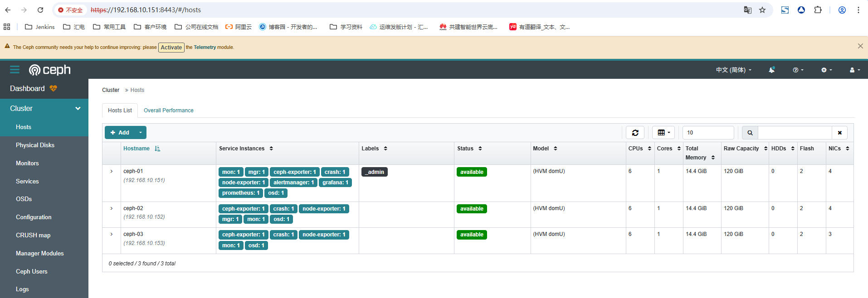868x298 pixels.
Task: Open the language selector 中文 (简体)
Action: point(734,70)
